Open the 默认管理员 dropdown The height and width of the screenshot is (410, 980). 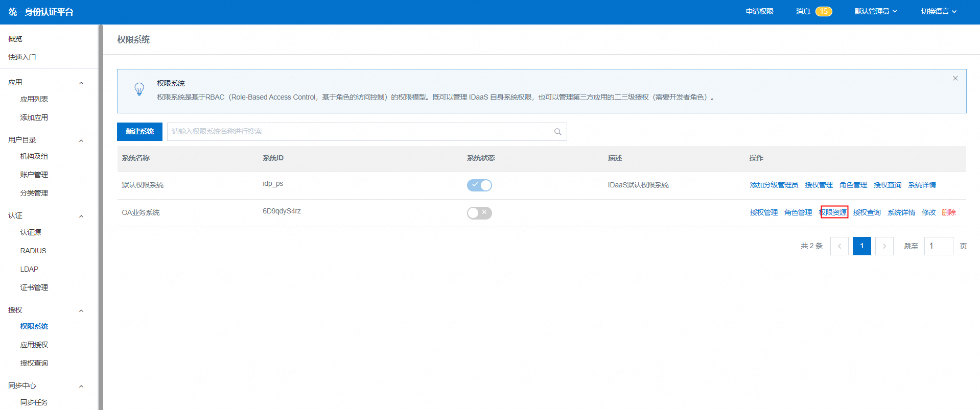point(875,11)
